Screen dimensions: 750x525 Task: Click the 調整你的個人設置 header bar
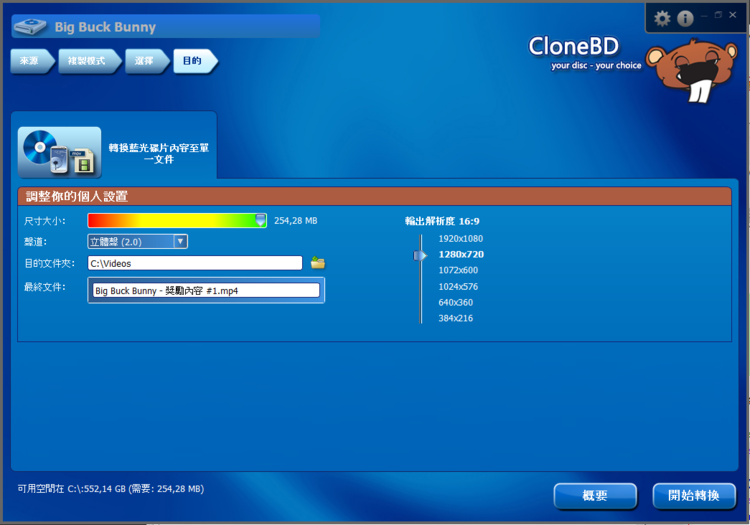coord(375,196)
